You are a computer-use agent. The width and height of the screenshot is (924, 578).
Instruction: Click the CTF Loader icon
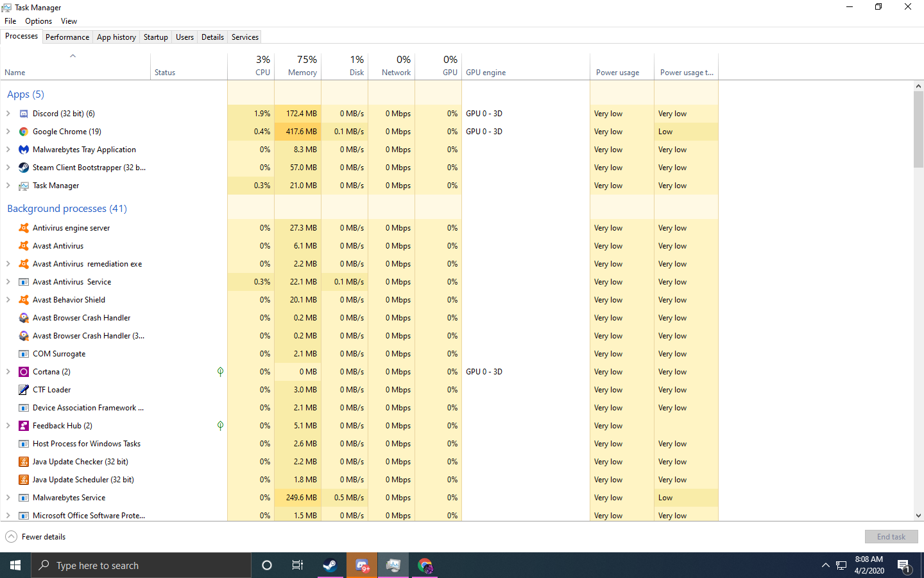24,390
